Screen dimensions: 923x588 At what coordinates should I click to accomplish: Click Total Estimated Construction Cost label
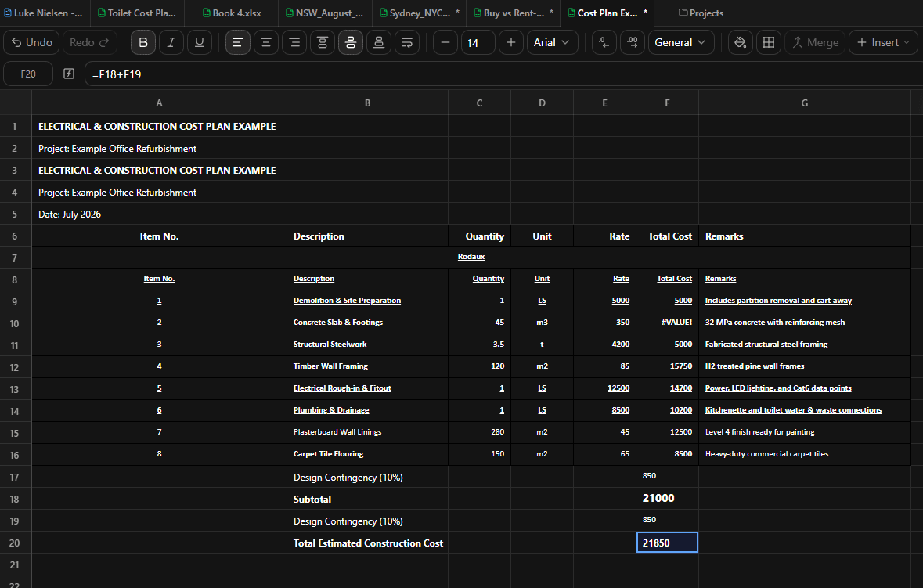(368, 543)
